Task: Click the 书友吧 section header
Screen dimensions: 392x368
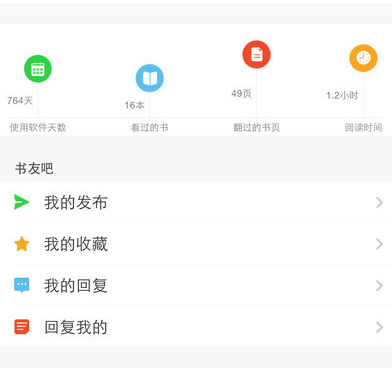Action: coord(34,168)
